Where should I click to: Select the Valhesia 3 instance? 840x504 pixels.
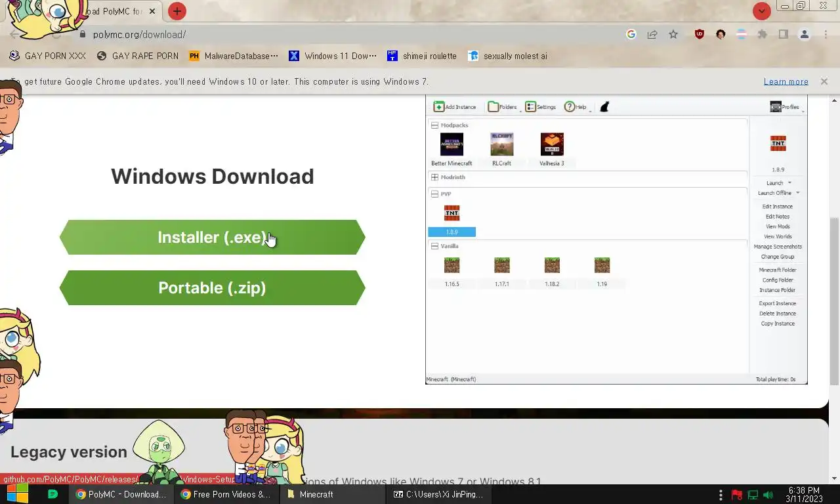click(x=552, y=150)
